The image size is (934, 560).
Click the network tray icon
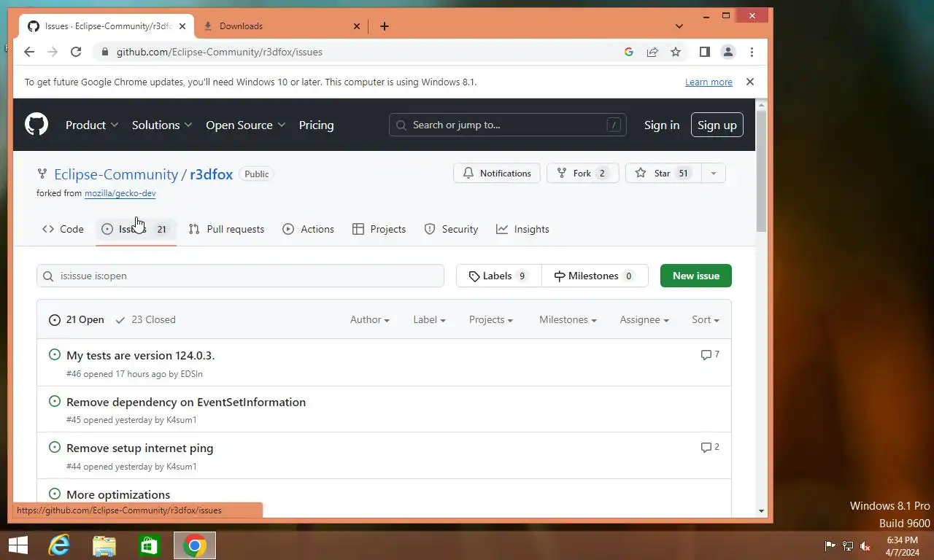[848, 546]
